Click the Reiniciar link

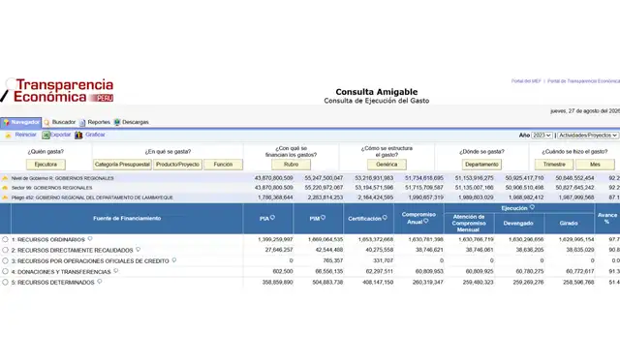click(26, 135)
